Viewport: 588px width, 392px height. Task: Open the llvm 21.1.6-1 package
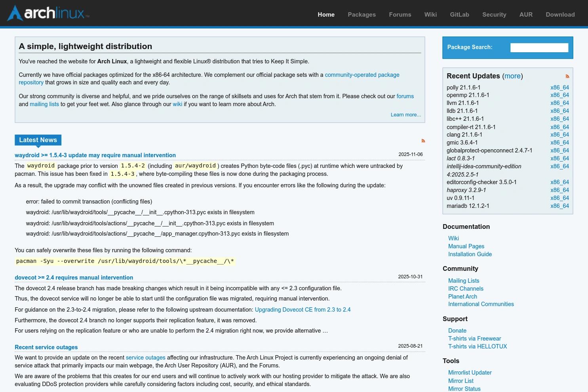[462, 103]
